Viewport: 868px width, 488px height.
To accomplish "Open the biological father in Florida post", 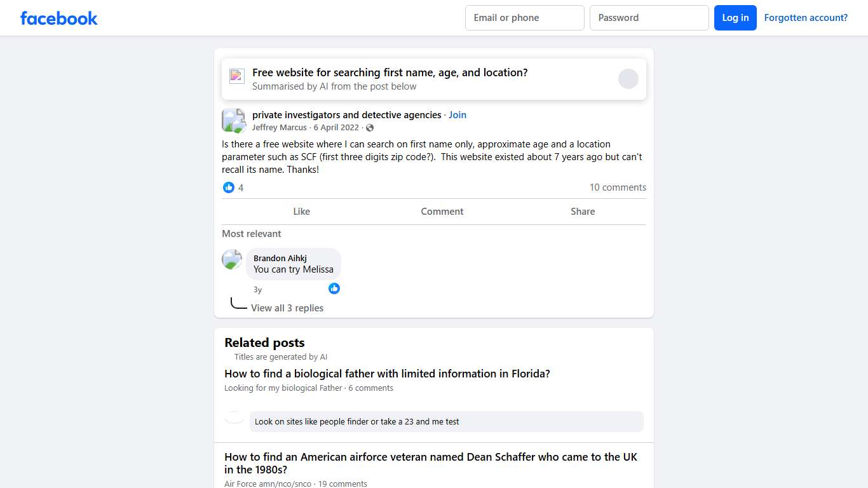I will click(x=387, y=374).
